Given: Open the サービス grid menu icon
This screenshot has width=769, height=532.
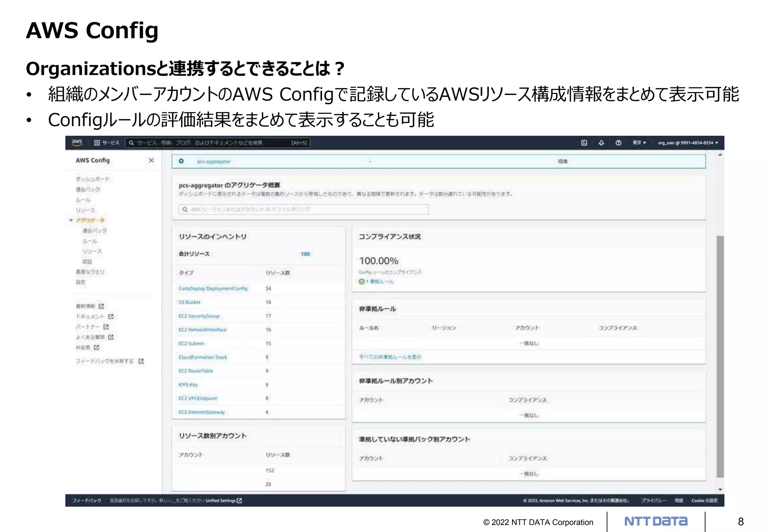Looking at the screenshot, I should 97,143.
